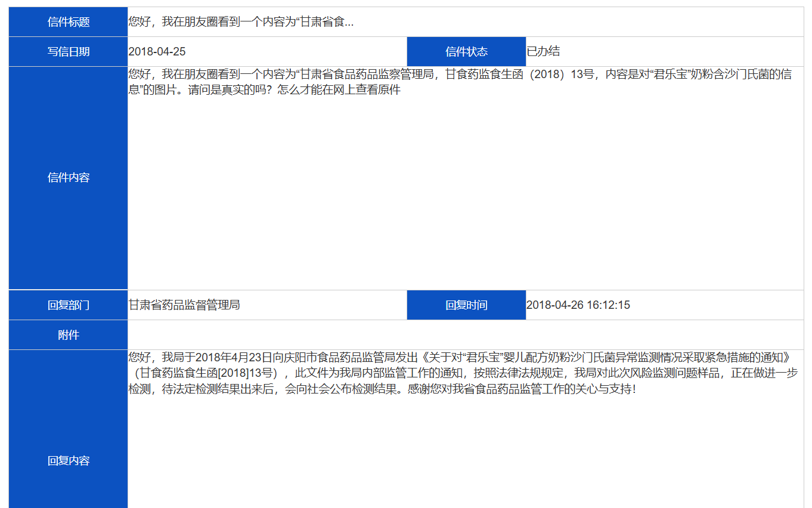Image resolution: width=812 pixels, height=508 pixels.
Task: Click the 写信日期 label cell
Action: [x=67, y=51]
